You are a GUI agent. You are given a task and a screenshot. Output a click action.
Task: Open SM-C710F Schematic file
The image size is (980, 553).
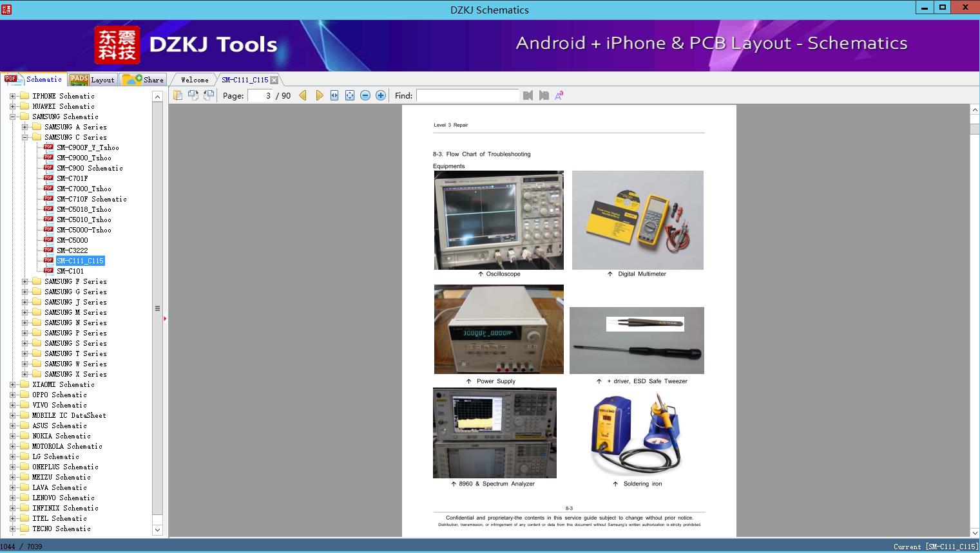click(91, 199)
